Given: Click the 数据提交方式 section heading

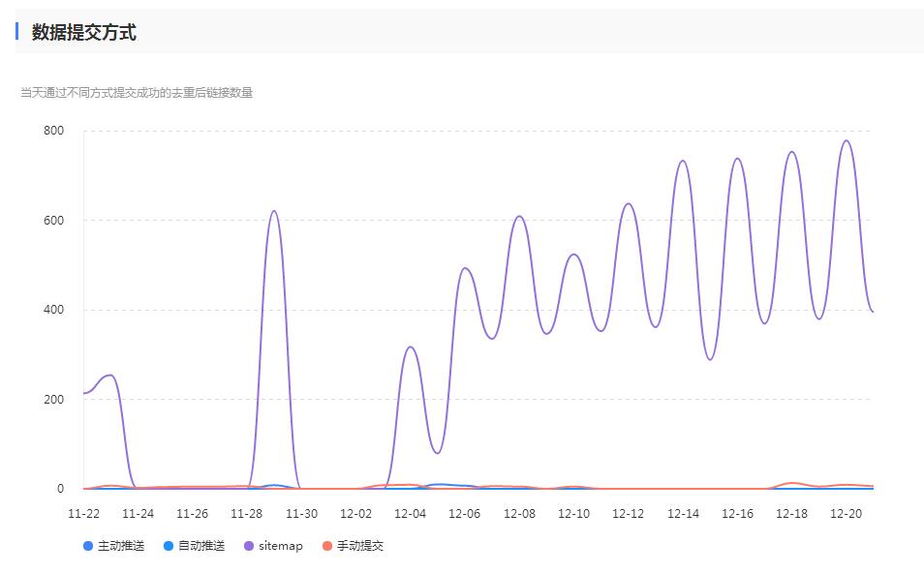Looking at the screenshot, I should click(x=83, y=32).
